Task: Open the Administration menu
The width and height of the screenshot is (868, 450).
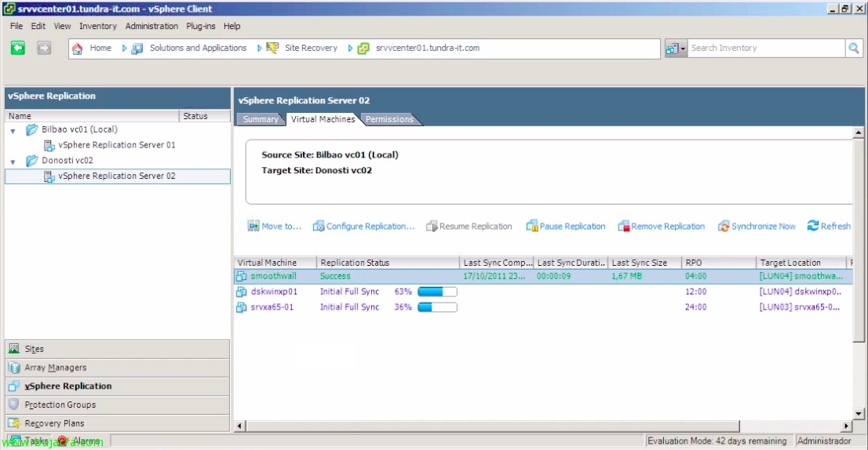Action: point(151,26)
